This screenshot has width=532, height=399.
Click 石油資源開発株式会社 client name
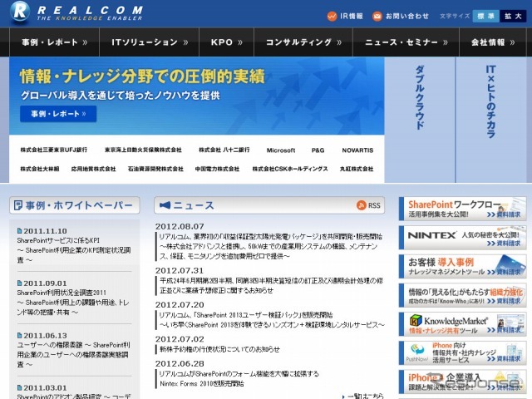point(155,169)
